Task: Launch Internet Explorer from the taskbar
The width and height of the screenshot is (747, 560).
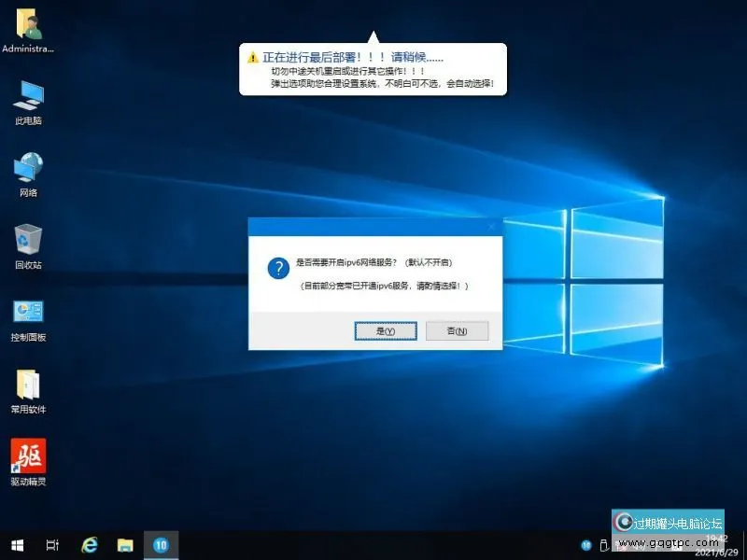Action: point(91,544)
